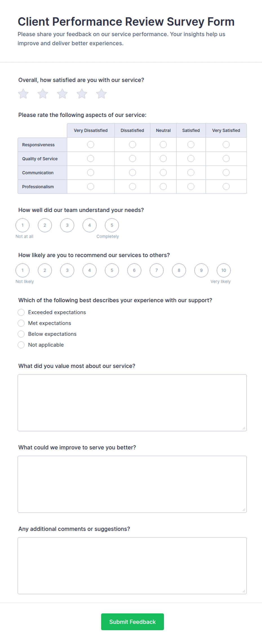The image size is (262, 644).
Task: Mark Professionalism as Satisfied
Action: (x=191, y=187)
